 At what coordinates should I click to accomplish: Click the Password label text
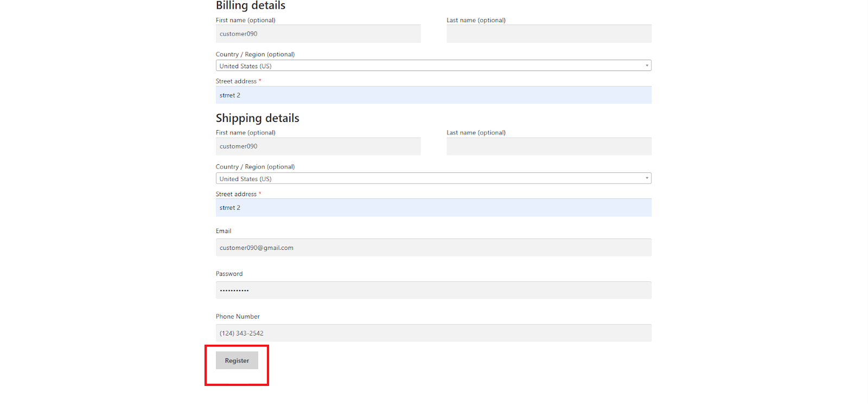click(x=229, y=274)
